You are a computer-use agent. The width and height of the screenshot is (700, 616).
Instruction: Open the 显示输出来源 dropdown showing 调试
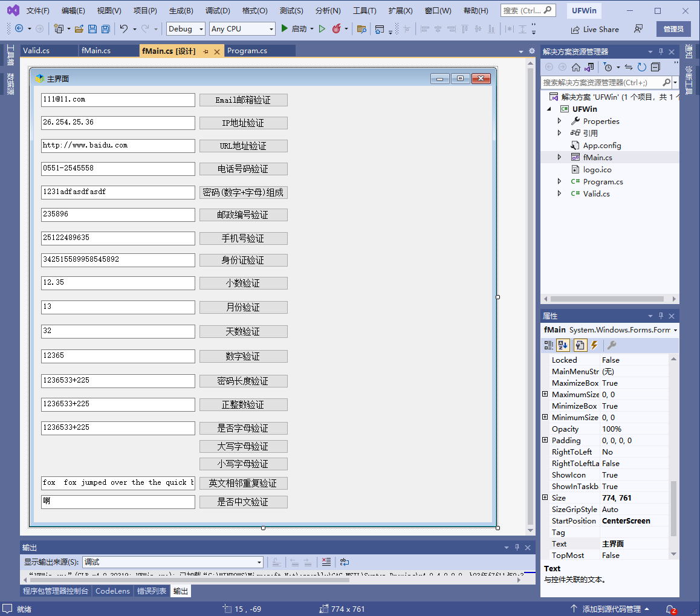pos(173,562)
